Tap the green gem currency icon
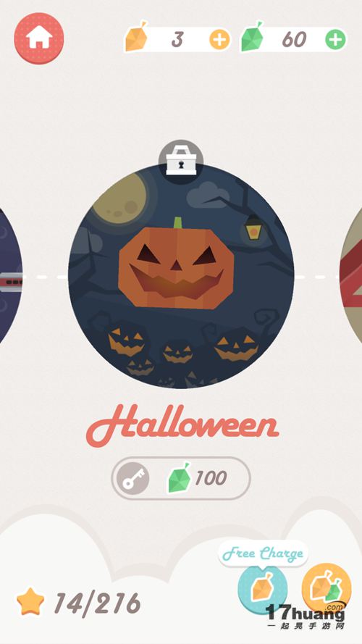The height and width of the screenshot is (644, 362). (252, 37)
